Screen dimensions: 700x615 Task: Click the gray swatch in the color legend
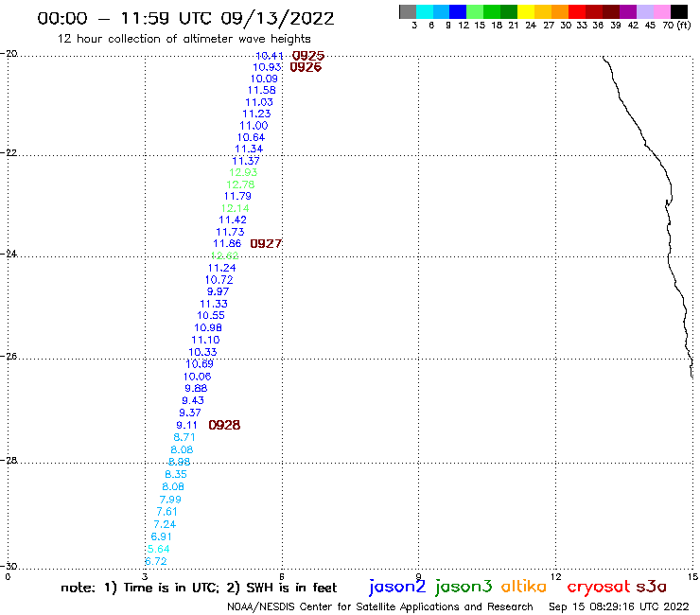[408, 11]
